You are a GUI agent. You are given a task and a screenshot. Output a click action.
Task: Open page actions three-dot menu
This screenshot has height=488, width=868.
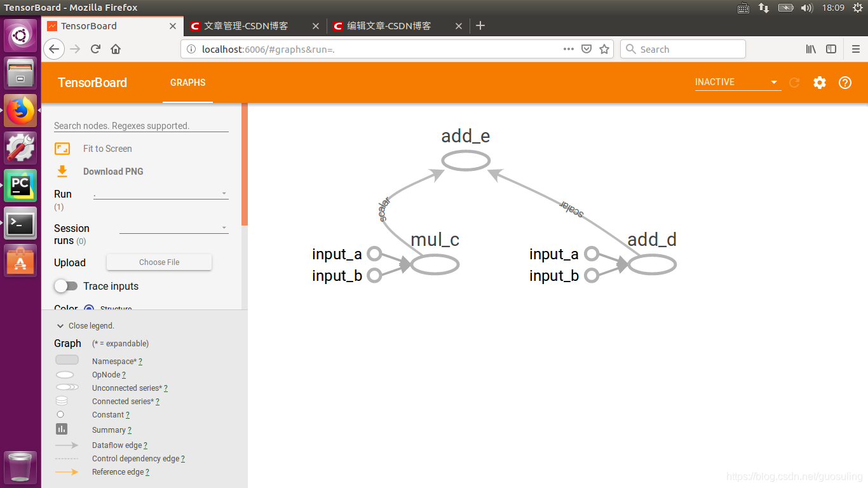click(x=569, y=49)
